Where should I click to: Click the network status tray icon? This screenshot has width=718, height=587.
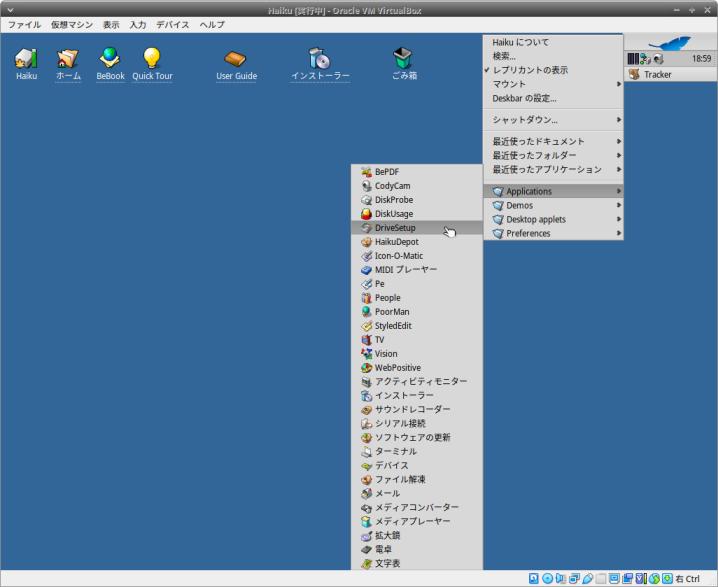coord(645,59)
